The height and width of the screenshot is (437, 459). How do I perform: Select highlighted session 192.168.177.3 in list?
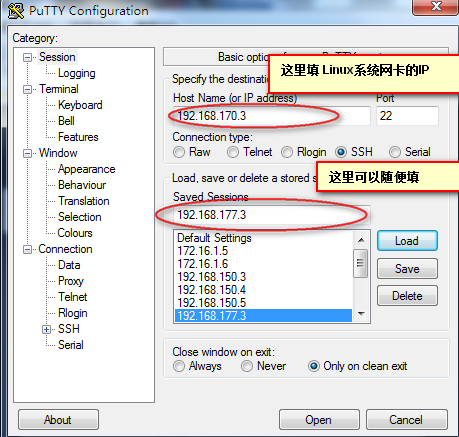(x=263, y=316)
